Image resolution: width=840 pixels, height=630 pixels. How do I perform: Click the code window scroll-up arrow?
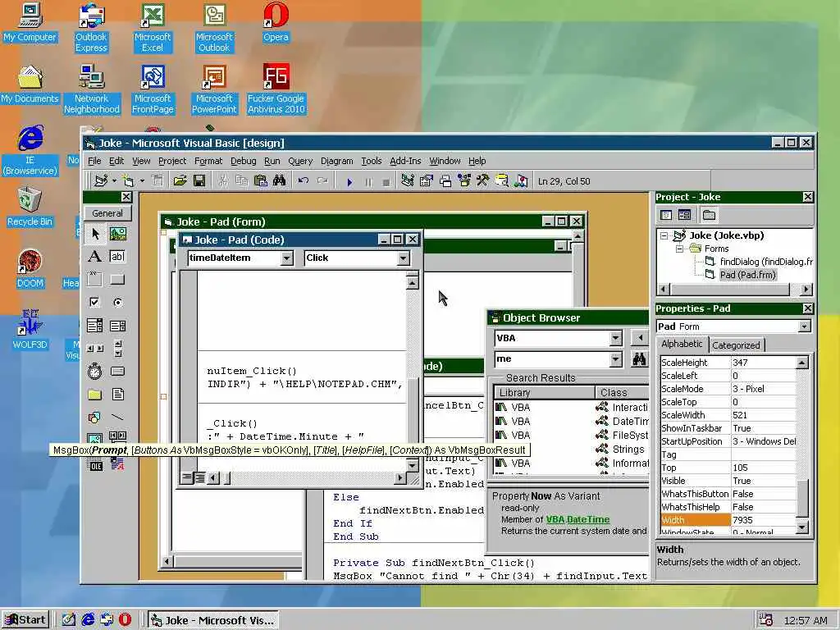pyautogui.click(x=412, y=282)
